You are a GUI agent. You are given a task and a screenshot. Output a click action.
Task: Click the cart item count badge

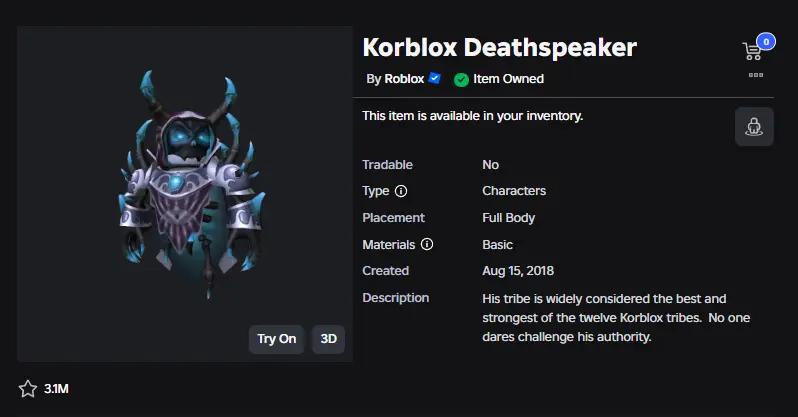point(766,42)
